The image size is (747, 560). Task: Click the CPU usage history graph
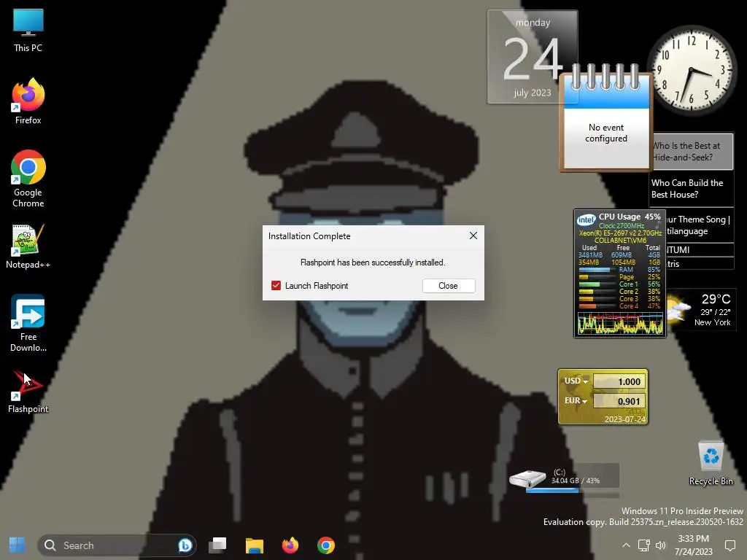[620, 324]
